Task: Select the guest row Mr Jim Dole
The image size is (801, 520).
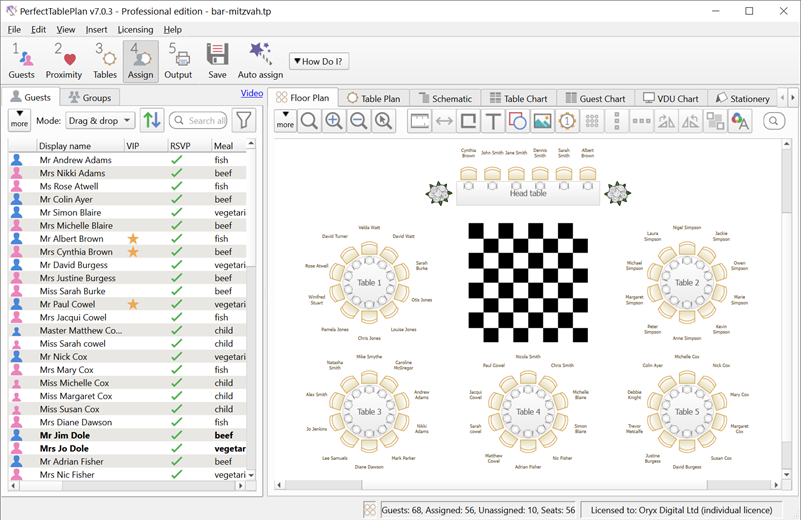Action: pyautogui.click(x=127, y=435)
